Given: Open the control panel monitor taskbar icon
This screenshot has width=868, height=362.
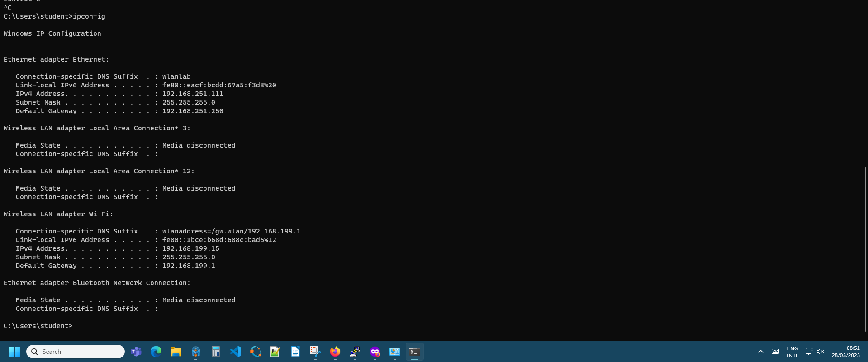Looking at the screenshot, I should point(395,352).
